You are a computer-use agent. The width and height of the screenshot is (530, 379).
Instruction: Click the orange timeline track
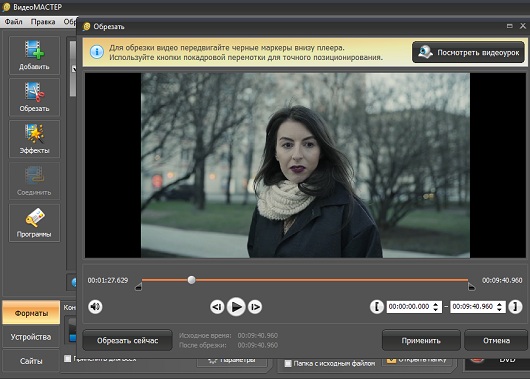305,280
